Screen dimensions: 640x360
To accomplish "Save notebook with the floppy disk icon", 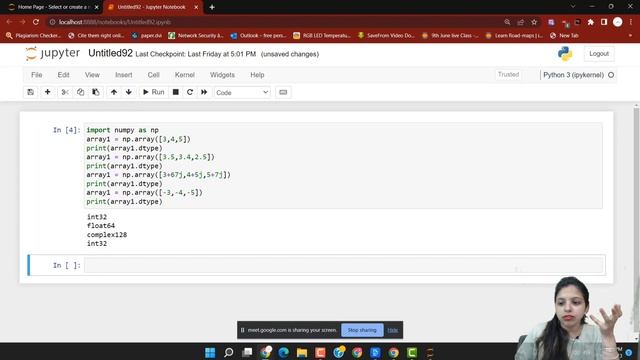I will 31,92.
